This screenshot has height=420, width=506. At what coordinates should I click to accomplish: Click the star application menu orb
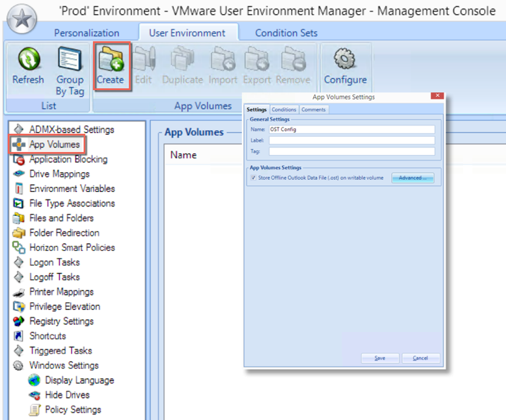(x=22, y=19)
